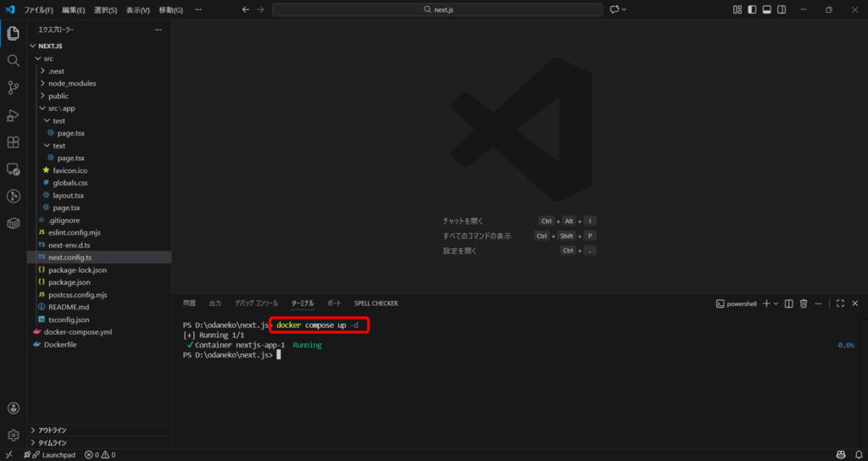Toggle secondary sidebar visibility in title bar

781,9
